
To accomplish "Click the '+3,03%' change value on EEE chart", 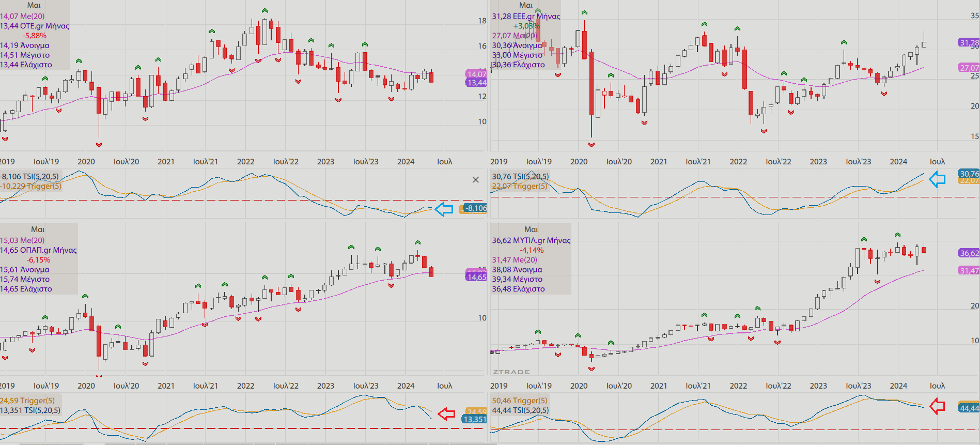I will (x=526, y=26).
